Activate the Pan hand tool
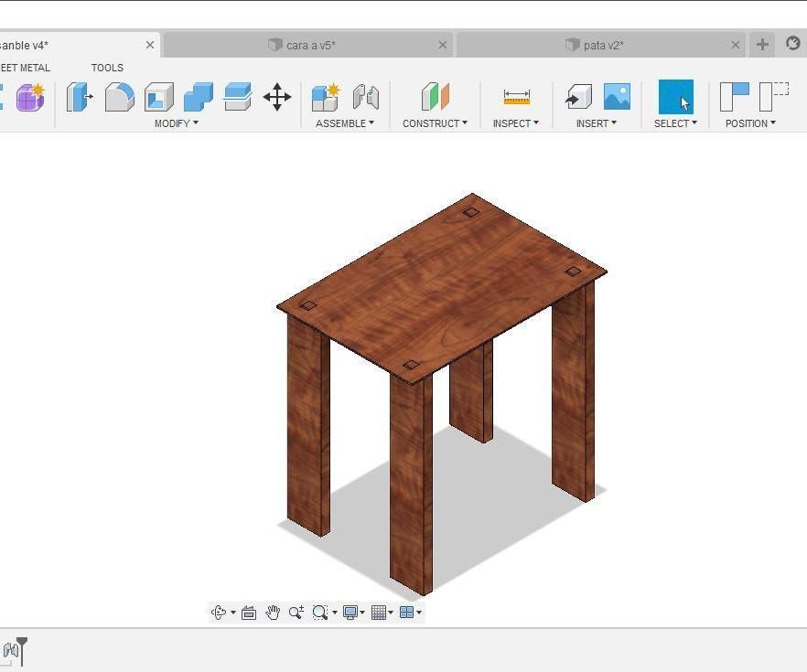807x672 pixels. tap(273, 613)
